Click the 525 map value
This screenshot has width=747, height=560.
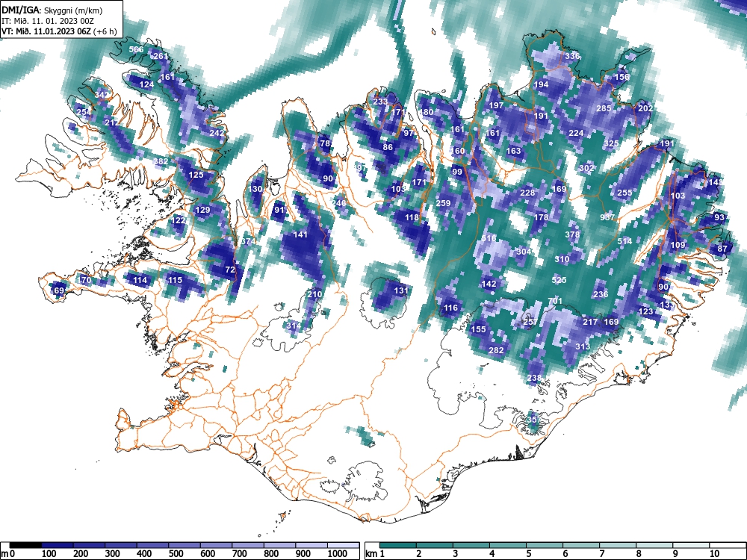coord(559,280)
